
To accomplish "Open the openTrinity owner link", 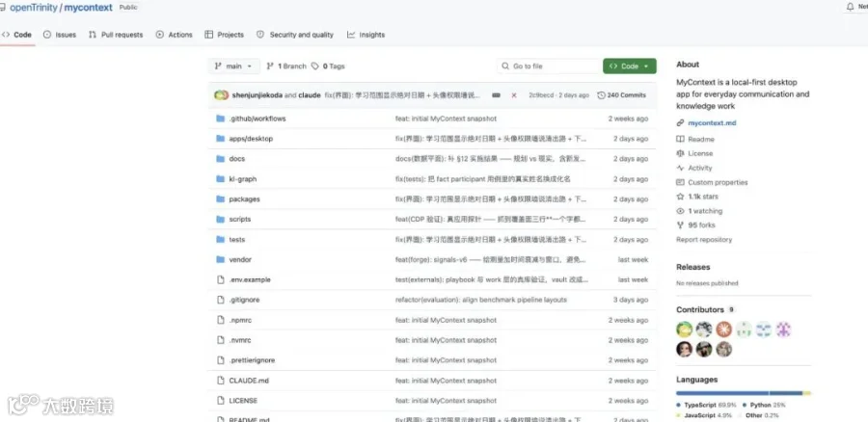I will point(33,8).
